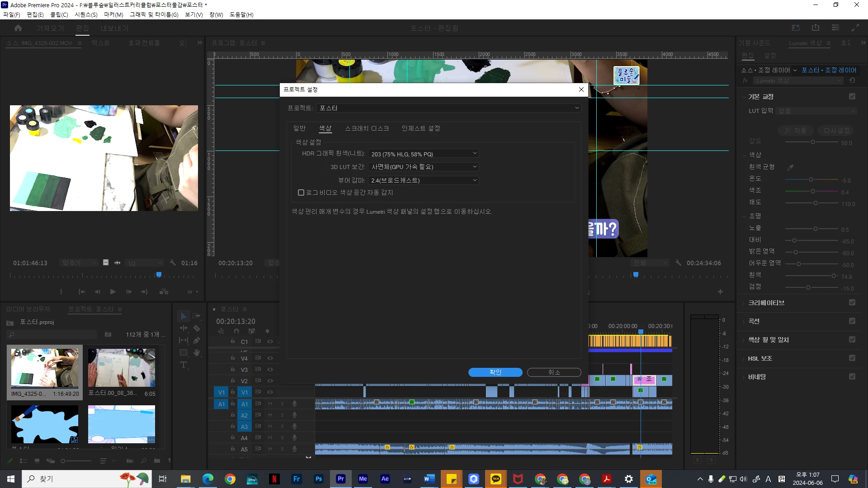The image size is (868, 488).
Task: Select the Type tool
Action: pyautogui.click(x=183, y=365)
